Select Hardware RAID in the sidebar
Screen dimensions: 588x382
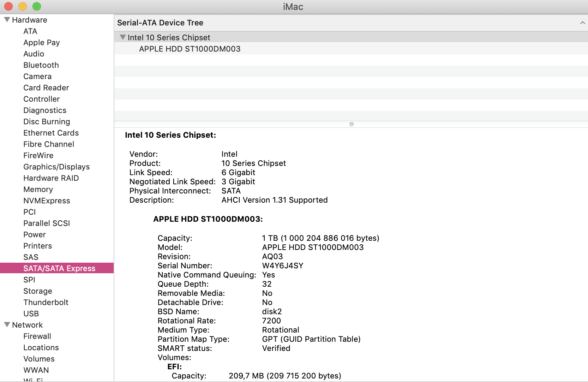coord(51,178)
